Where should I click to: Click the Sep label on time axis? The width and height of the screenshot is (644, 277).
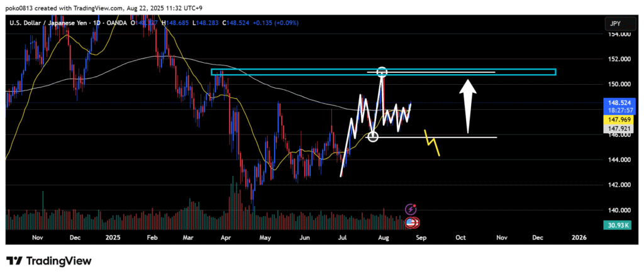click(421, 238)
